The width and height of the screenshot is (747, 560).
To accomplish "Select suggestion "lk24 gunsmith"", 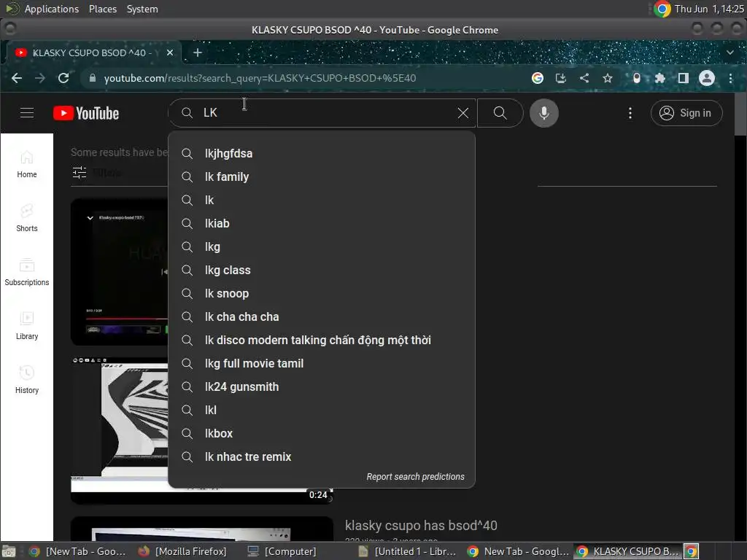I will pyautogui.click(x=322, y=386).
